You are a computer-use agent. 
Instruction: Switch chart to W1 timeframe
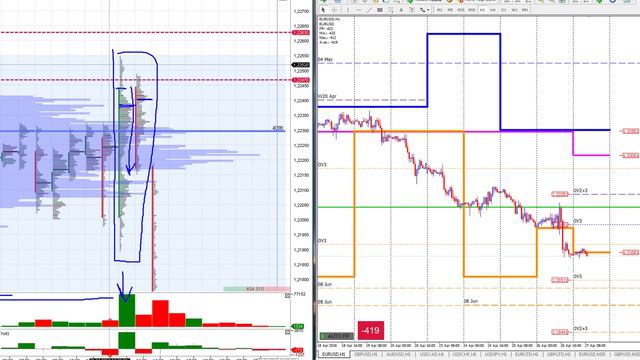(x=514, y=10)
